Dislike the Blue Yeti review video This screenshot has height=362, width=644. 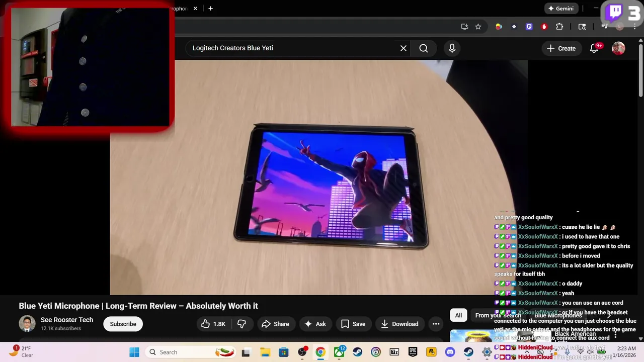coord(242,324)
